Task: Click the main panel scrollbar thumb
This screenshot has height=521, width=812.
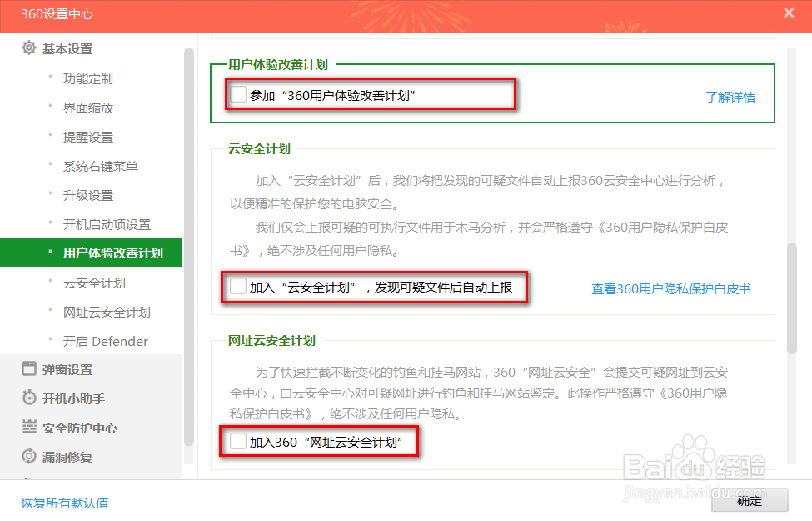Action: 792,298
